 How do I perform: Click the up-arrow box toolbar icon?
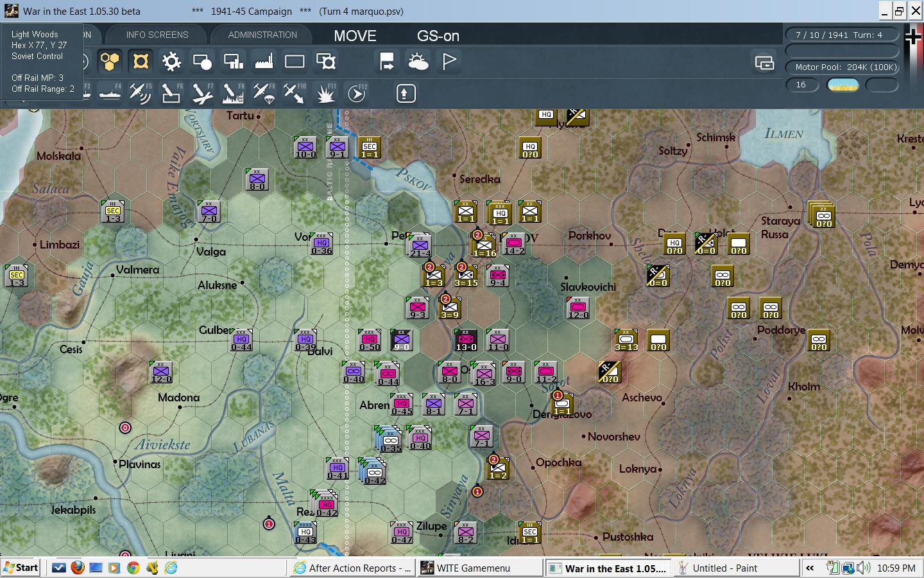[405, 94]
